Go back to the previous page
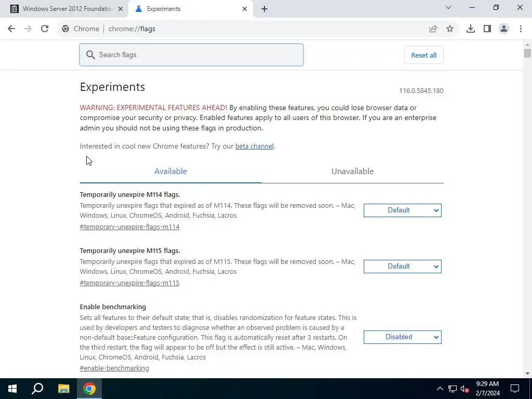This screenshot has height=399, width=532. pyautogui.click(x=11, y=29)
